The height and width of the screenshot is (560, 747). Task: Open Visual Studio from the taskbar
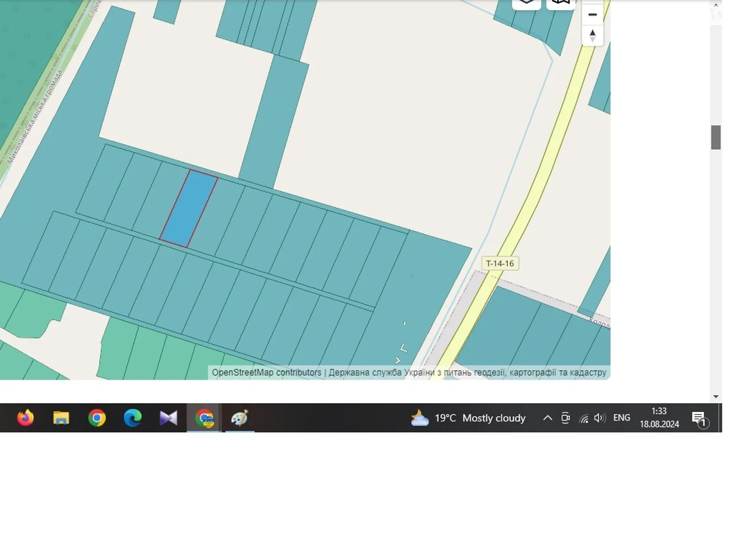coord(168,418)
